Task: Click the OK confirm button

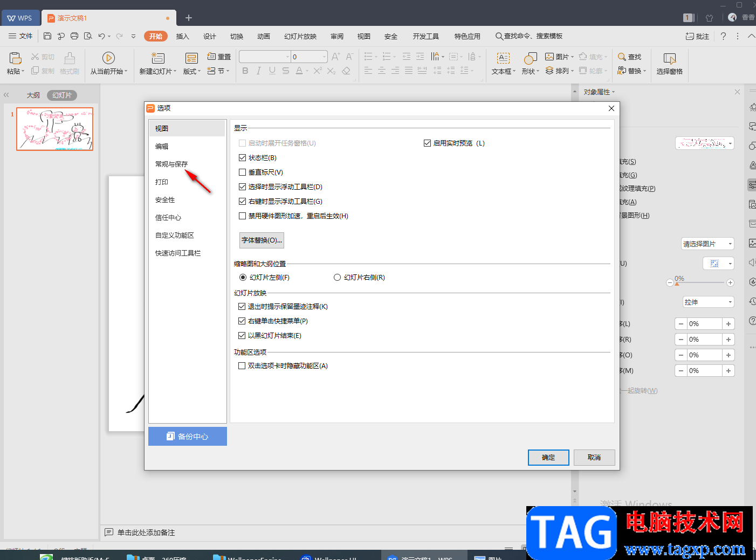Action: click(x=548, y=458)
